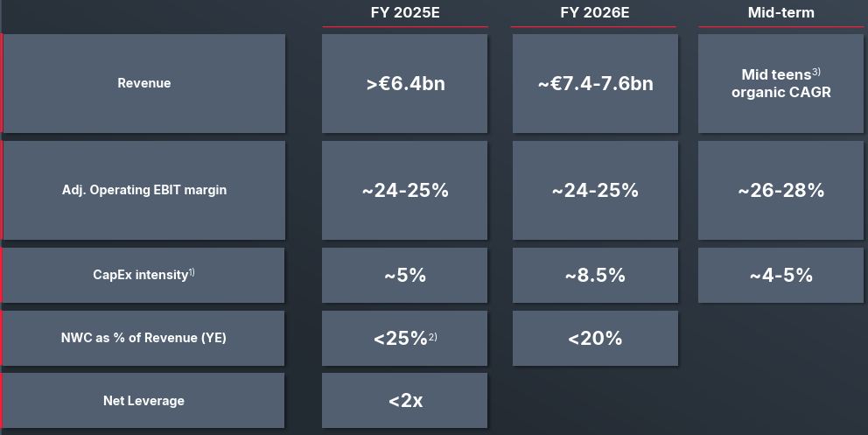The height and width of the screenshot is (435, 868).
Task: Click the Mid teens organic CAGR cell
Action: (x=780, y=84)
